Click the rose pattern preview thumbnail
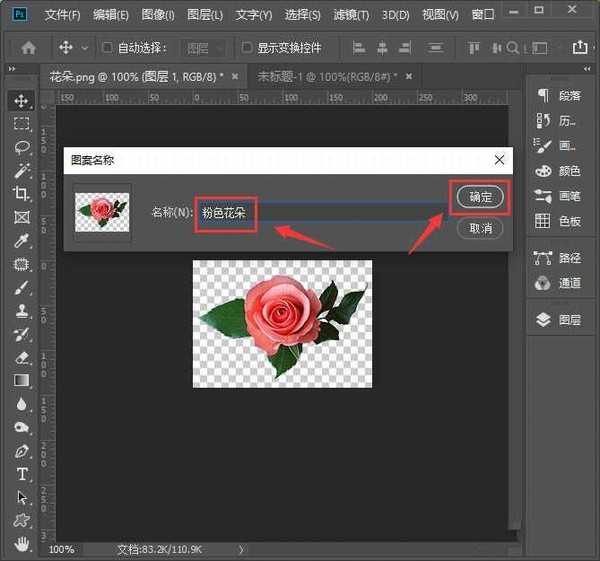The image size is (600, 561). [102, 212]
